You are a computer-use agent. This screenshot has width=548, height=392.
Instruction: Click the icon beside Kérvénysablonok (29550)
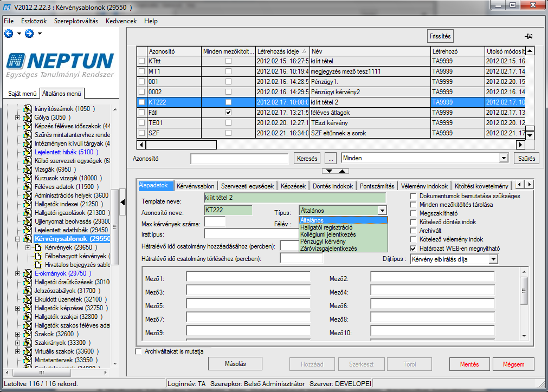(x=28, y=239)
